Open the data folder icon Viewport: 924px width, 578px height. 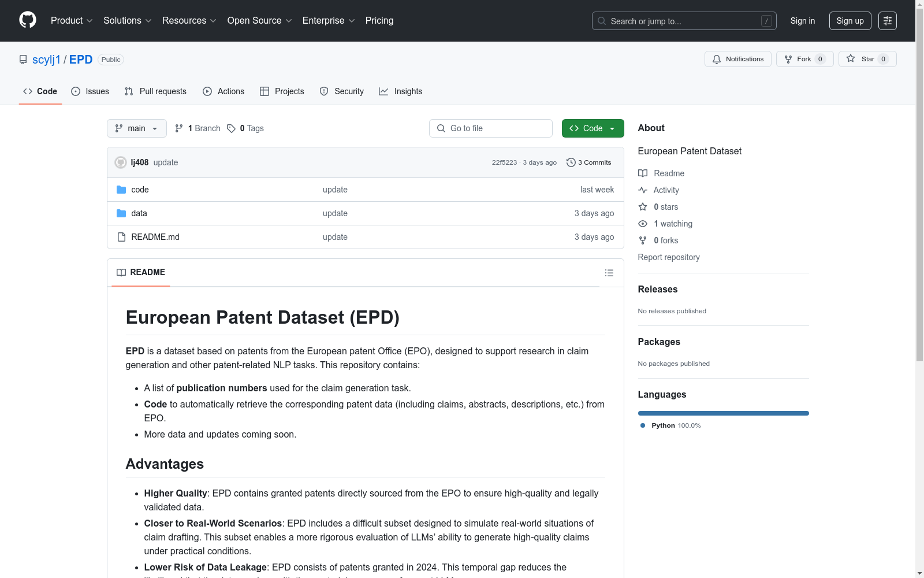(121, 213)
